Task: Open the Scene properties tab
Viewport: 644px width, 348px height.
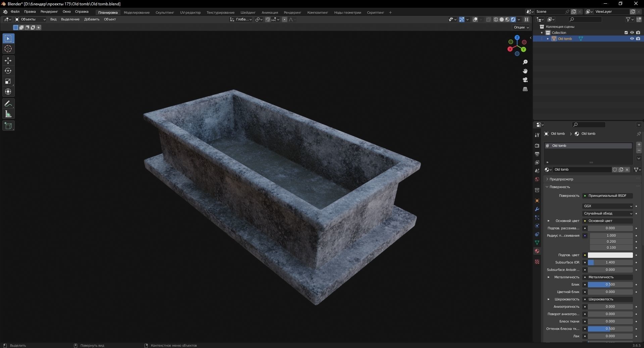Action: point(537,171)
